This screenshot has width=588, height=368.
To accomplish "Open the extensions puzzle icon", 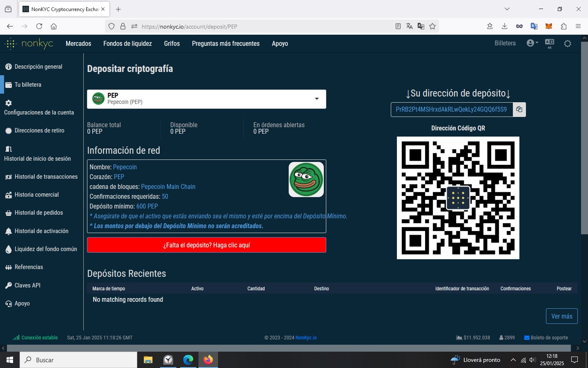I will coord(563,26).
